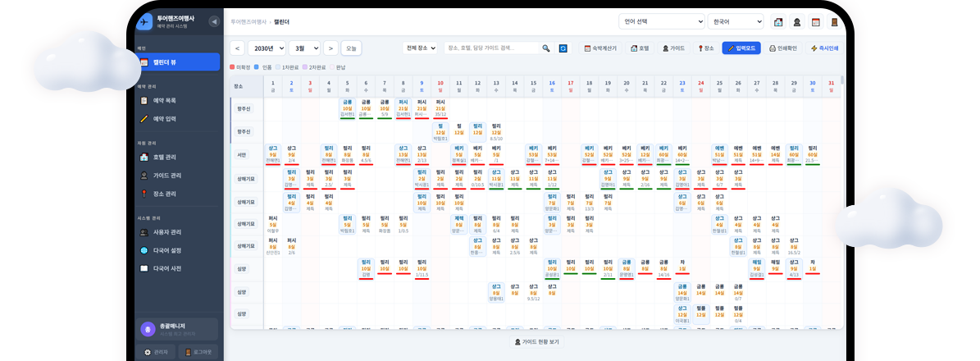Click the 오늘 today button
Image resolution: width=980 pixels, height=361 pixels.
click(x=351, y=48)
